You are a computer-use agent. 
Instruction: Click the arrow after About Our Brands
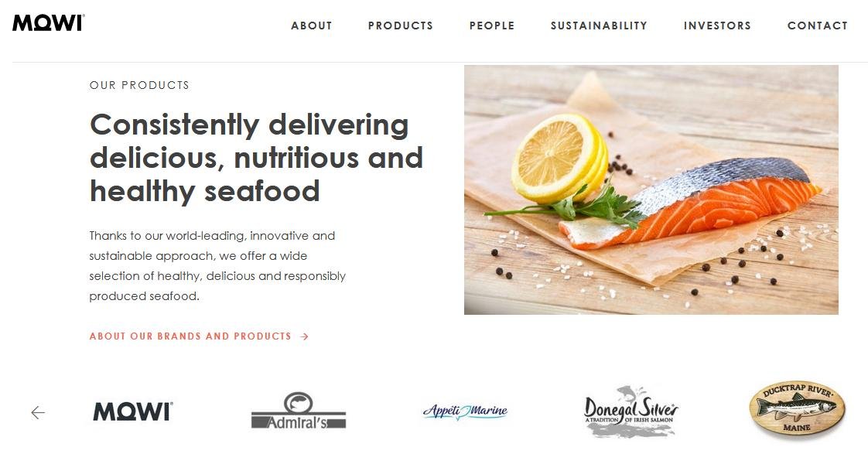point(305,336)
